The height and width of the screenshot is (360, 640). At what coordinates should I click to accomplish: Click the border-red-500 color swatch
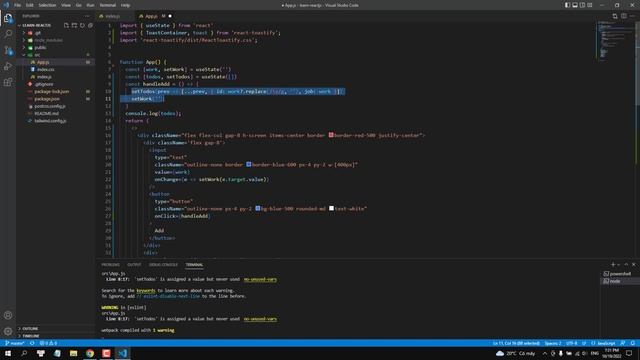(331, 135)
